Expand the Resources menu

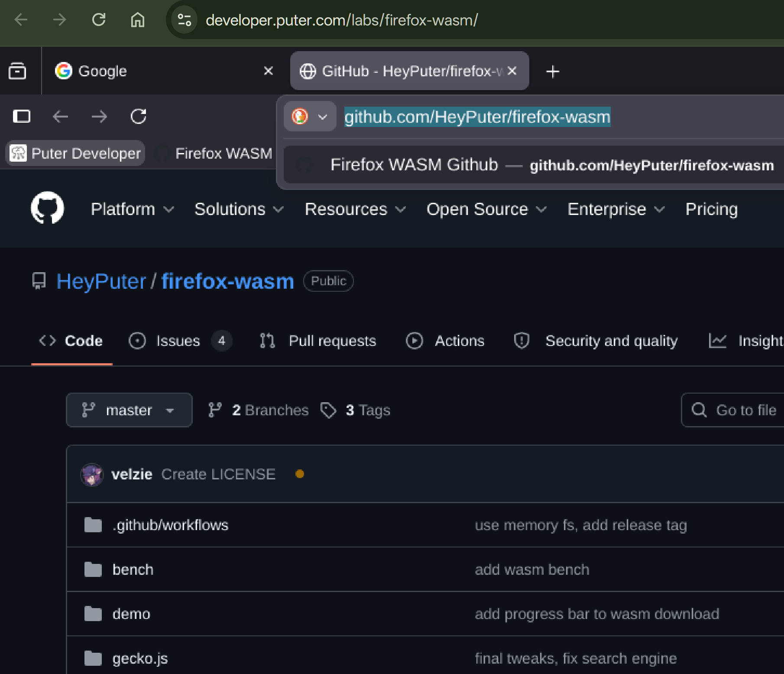click(355, 209)
